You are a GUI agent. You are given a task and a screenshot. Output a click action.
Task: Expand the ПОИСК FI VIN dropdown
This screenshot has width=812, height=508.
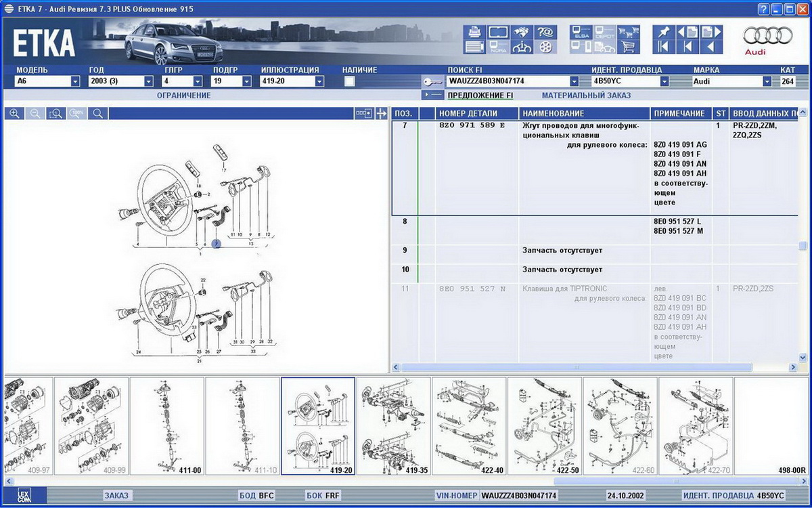[574, 81]
